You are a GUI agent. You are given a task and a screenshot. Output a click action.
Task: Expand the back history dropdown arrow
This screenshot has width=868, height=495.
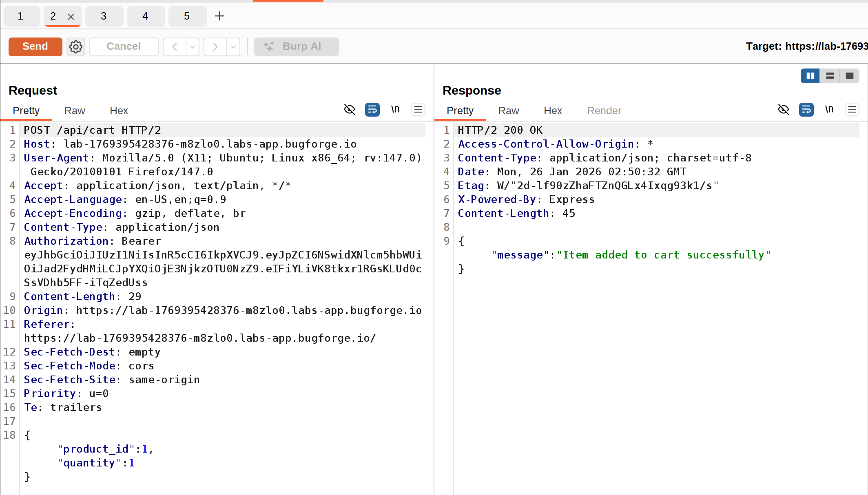(x=193, y=46)
